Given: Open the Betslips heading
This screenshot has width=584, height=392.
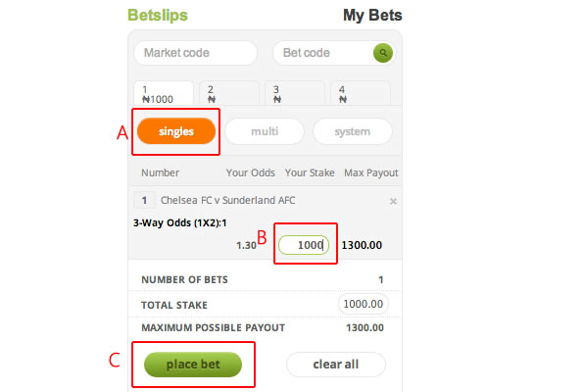Looking at the screenshot, I should [x=158, y=16].
